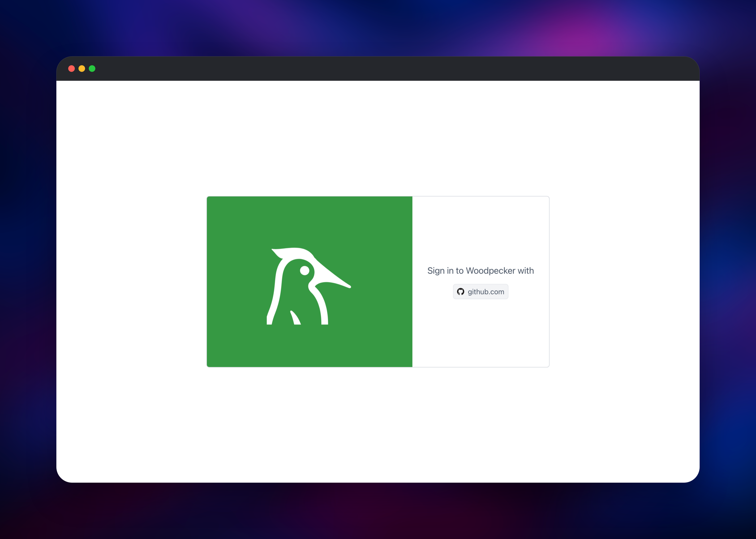Sign in with the github.com button
The height and width of the screenshot is (539, 756).
pos(480,291)
